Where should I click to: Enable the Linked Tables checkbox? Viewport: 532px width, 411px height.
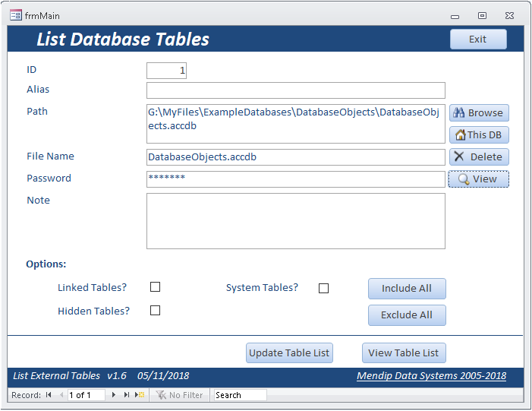155,287
